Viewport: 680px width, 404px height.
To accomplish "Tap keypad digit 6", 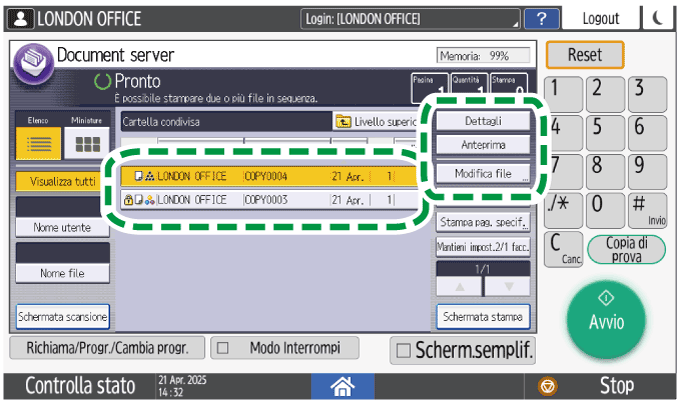I will pos(647,133).
